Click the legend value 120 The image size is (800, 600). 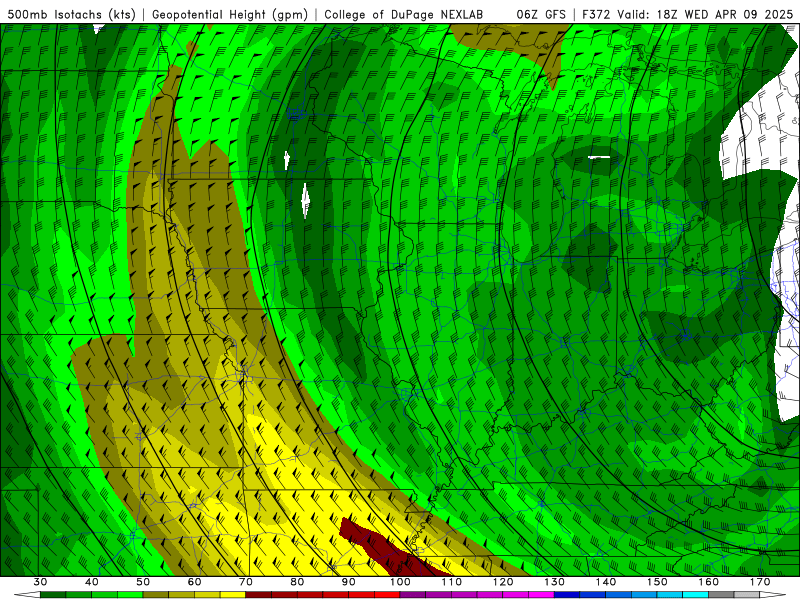[503, 582]
